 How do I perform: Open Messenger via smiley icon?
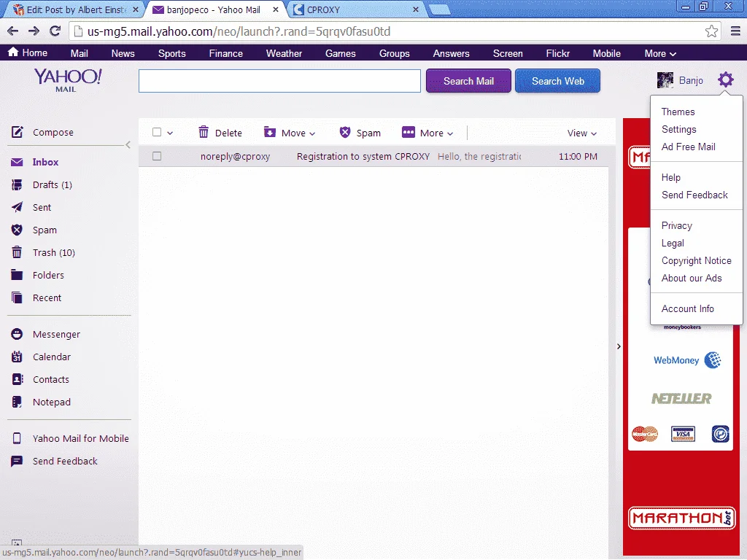(17, 334)
